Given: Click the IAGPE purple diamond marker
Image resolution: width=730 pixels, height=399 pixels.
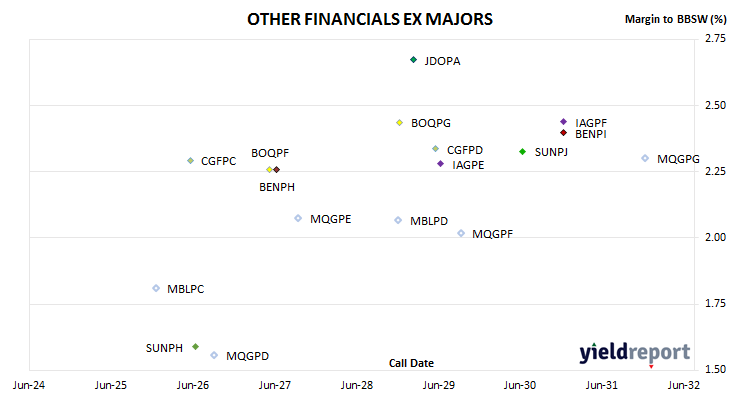Looking at the screenshot, I should (440, 163).
